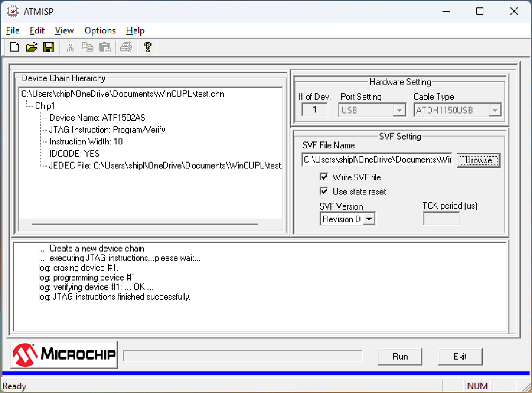Viewport: 532px width, 393px height.
Task: Click log line 'Create a new device chain'
Action: [x=97, y=248]
